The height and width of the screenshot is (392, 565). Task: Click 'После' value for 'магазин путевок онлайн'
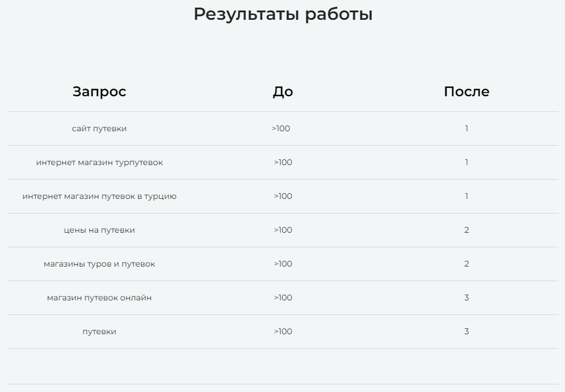[466, 297]
